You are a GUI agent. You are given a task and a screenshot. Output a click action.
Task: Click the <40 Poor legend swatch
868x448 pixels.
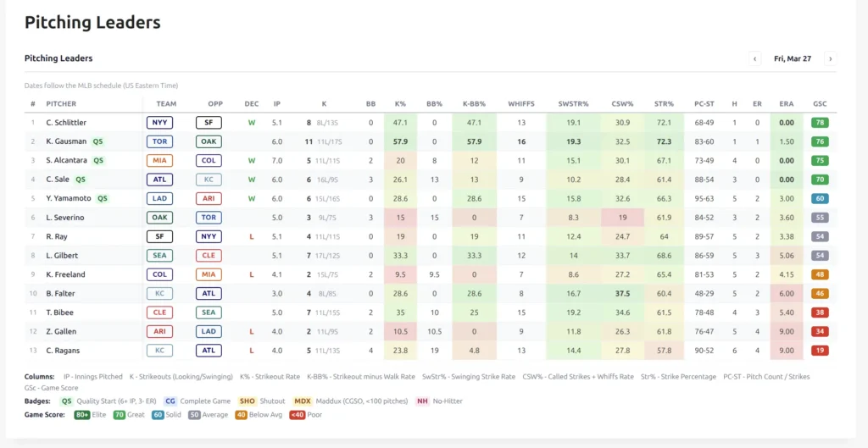pos(298,415)
